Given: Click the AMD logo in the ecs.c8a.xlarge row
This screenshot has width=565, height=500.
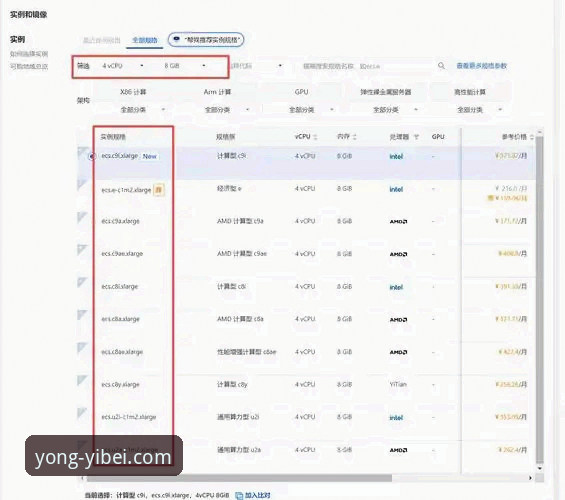Looking at the screenshot, I should pyautogui.click(x=399, y=320).
